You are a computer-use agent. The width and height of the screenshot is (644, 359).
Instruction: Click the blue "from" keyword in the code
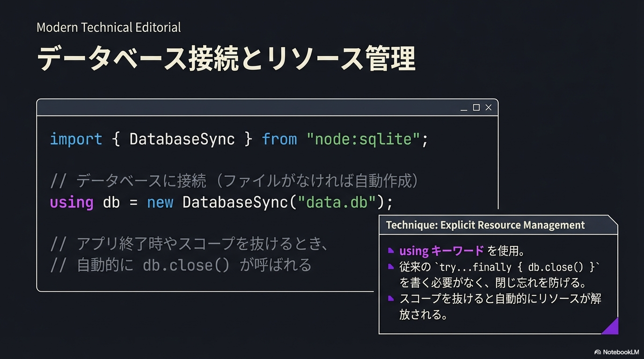[279, 139]
